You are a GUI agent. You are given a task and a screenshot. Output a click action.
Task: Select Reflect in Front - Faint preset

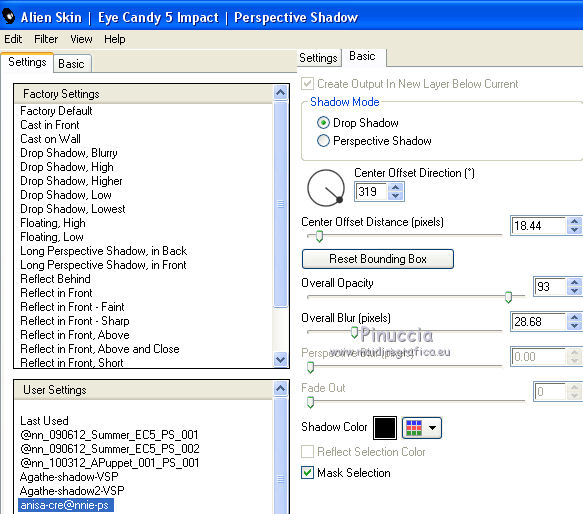pos(72,307)
